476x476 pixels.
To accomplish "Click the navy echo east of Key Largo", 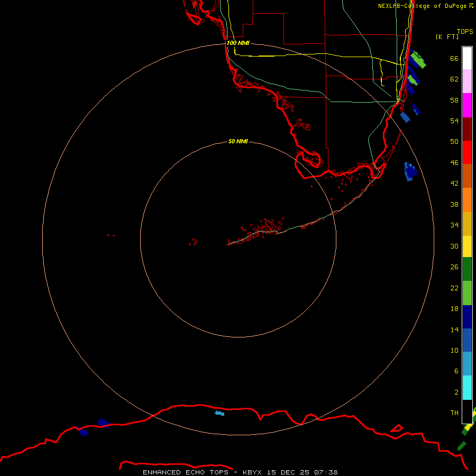I will [x=410, y=171].
